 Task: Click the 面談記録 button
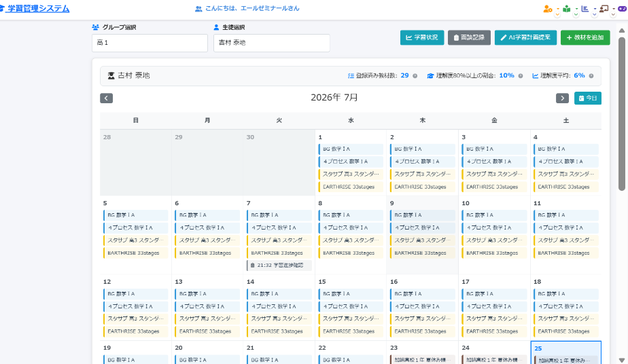pos(469,37)
